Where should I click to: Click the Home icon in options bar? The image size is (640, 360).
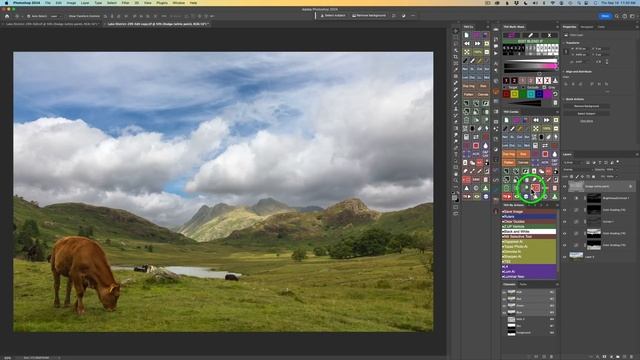7,16
